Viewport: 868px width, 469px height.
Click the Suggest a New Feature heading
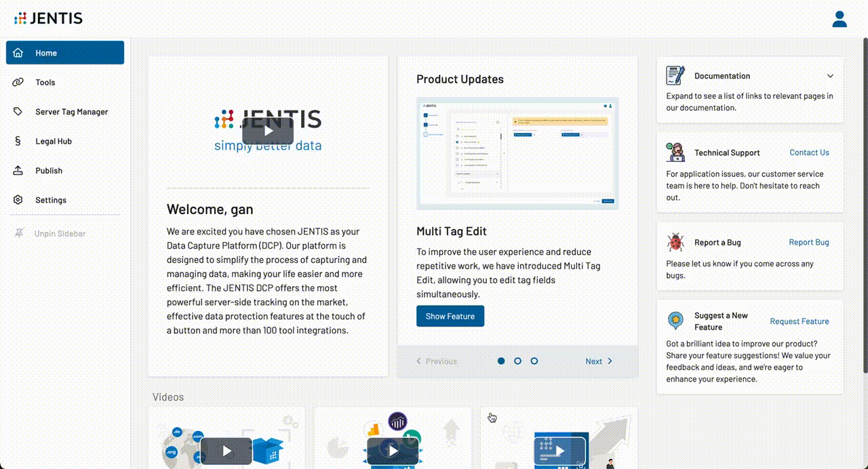721,321
